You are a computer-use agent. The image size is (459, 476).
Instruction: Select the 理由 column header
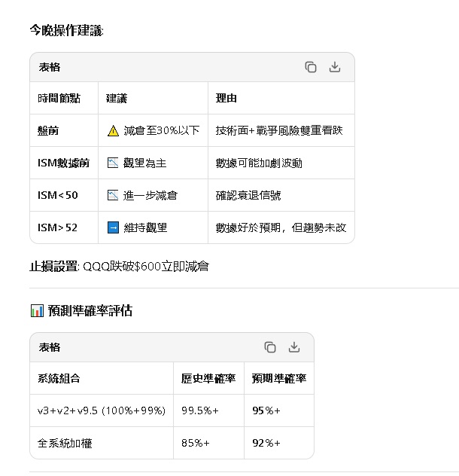click(x=226, y=99)
